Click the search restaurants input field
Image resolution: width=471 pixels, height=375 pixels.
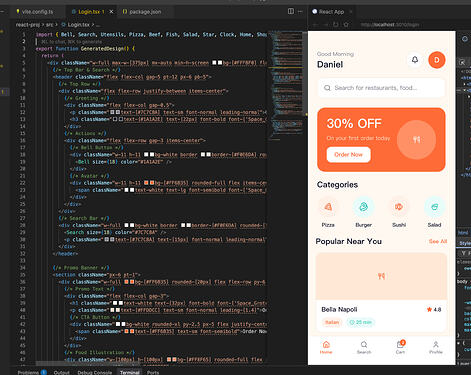381,88
